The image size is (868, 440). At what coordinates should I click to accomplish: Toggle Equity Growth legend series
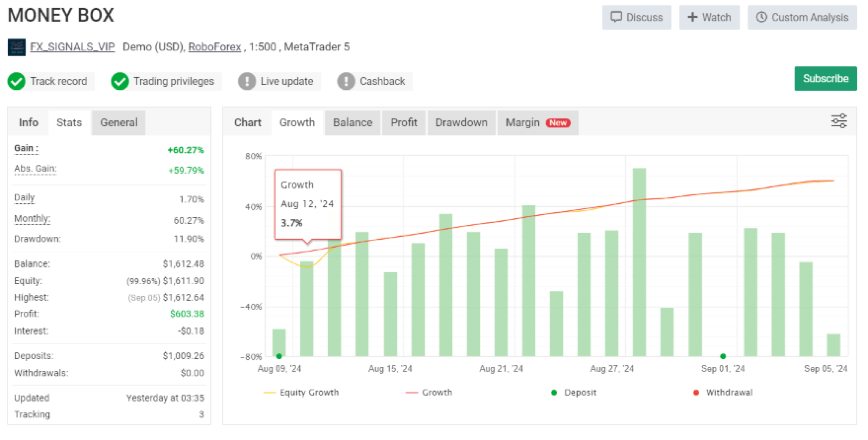(x=301, y=393)
